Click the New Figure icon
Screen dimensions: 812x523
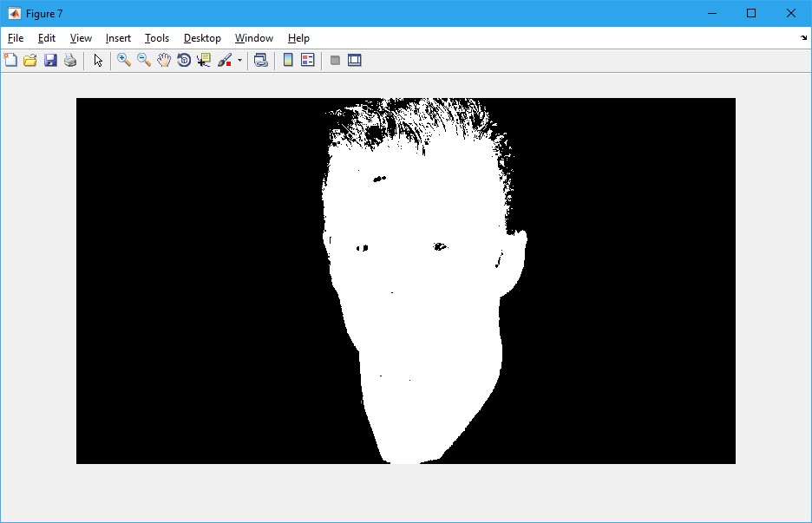10,60
